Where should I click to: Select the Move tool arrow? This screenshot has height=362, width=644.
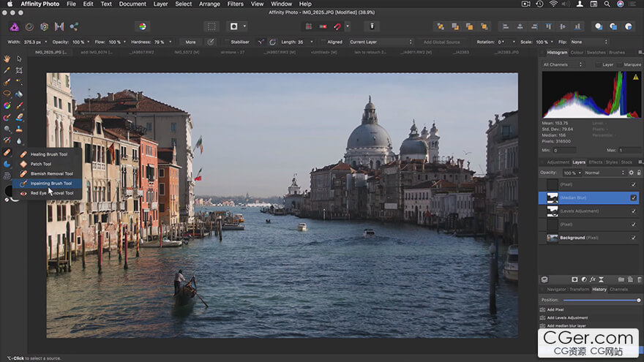[19, 59]
